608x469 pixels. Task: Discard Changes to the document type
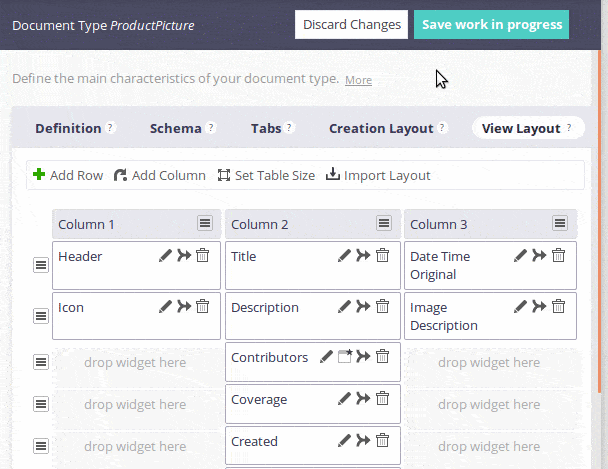(x=351, y=24)
